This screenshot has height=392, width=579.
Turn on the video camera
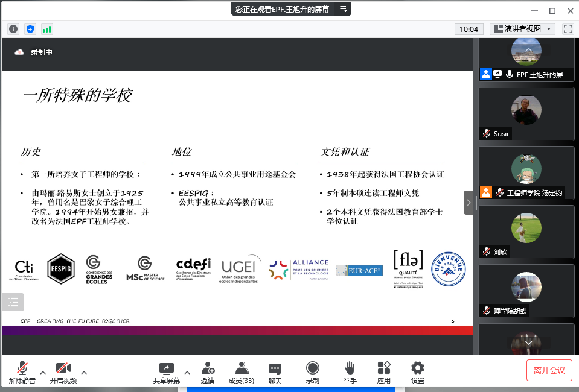pos(63,372)
